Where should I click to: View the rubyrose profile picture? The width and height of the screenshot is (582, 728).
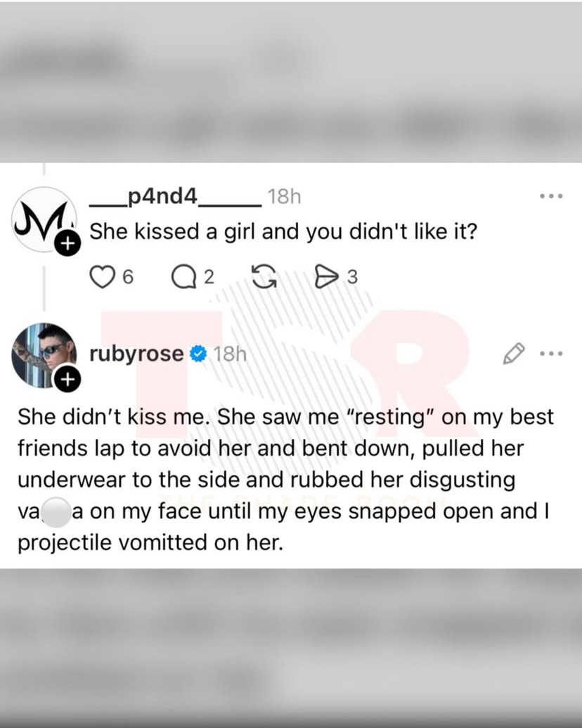43,355
